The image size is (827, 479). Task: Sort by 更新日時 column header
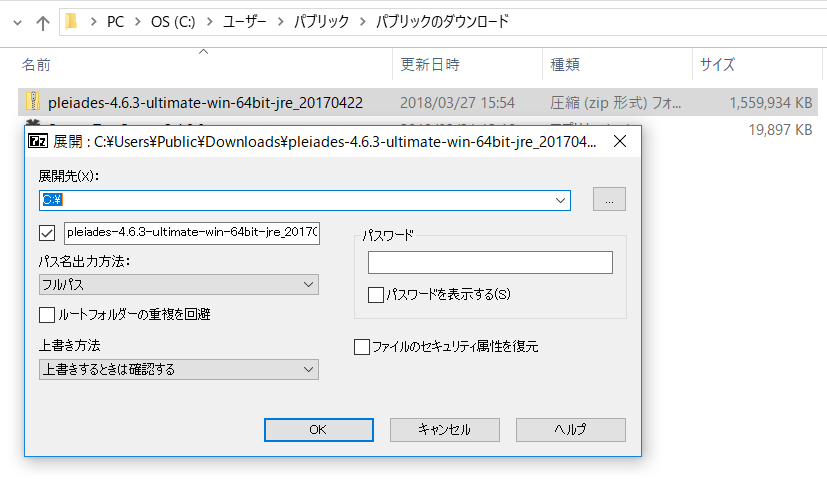point(430,64)
